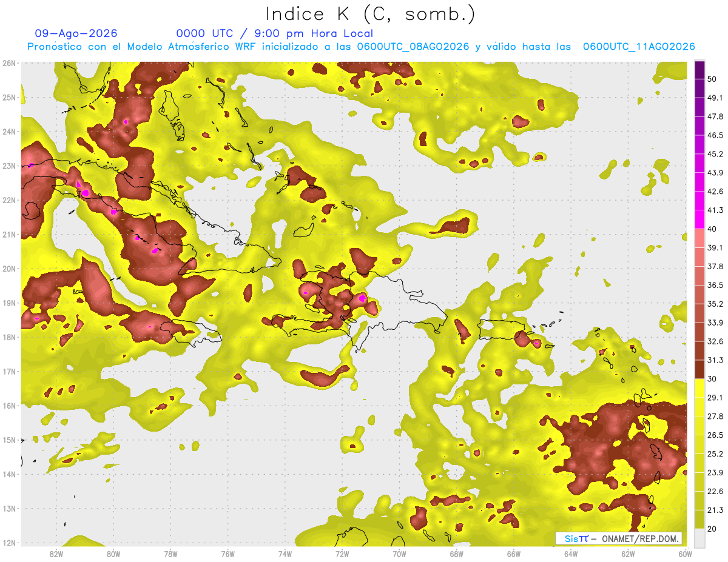Click the 72W longitude label

[342, 554]
